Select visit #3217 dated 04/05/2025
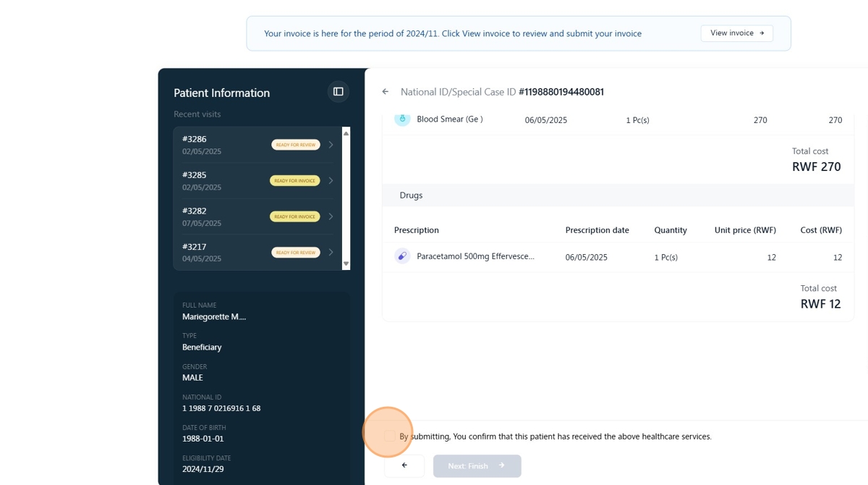The width and height of the screenshot is (868, 485). tap(258, 252)
